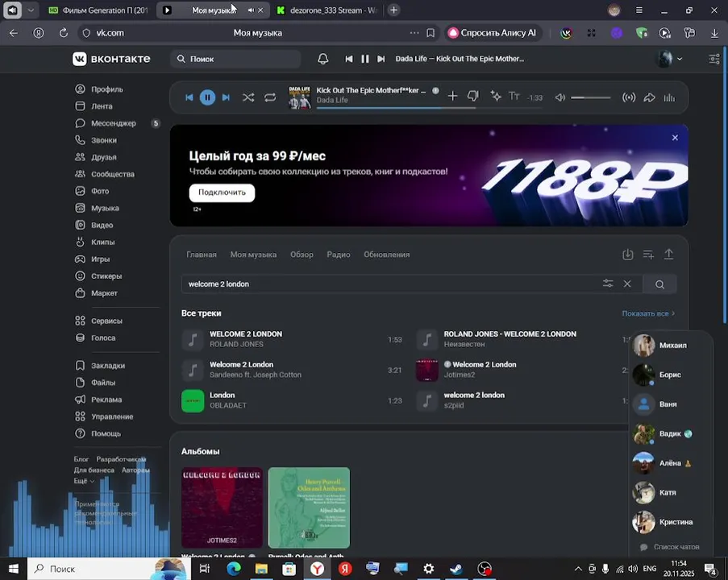The image size is (728, 580).
Task: Toggle shuffle mode in the player
Action: pyautogui.click(x=248, y=97)
